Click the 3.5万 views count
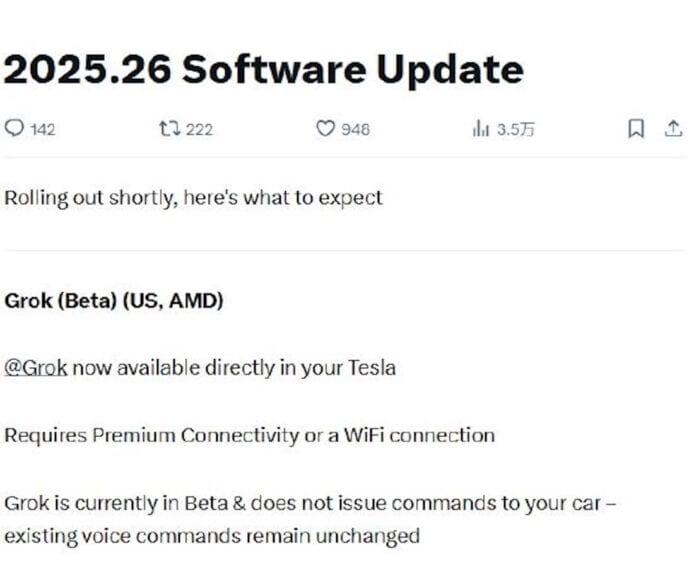The height and width of the screenshot is (577, 694). click(x=516, y=129)
